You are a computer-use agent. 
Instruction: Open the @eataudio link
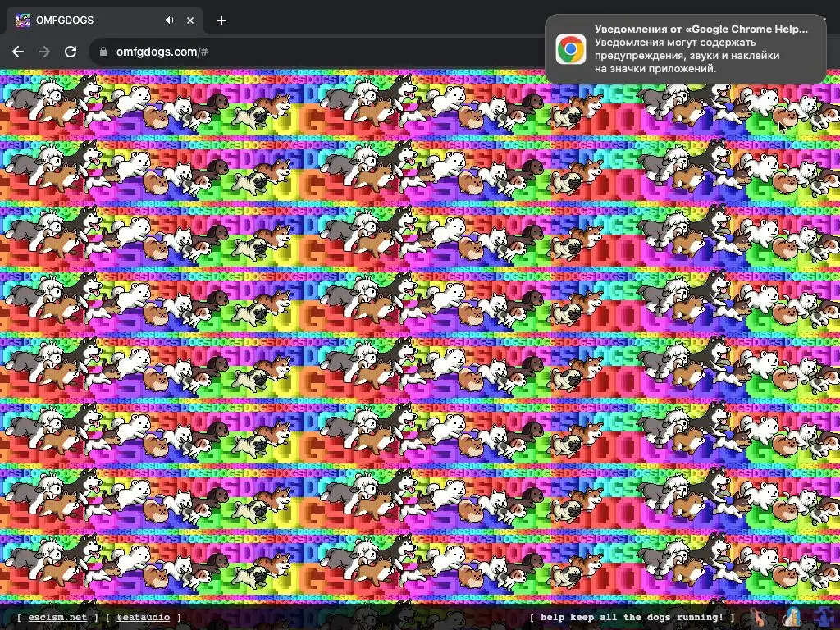pyautogui.click(x=144, y=617)
